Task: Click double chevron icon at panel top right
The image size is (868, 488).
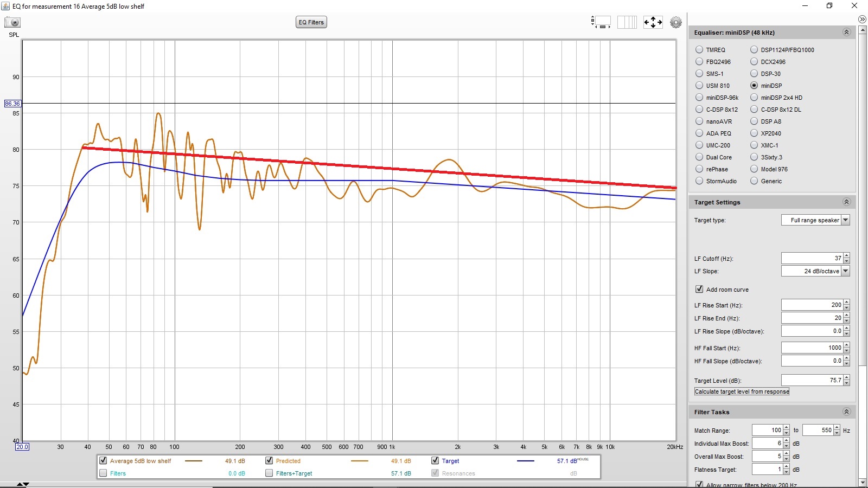Action: pos(862,19)
